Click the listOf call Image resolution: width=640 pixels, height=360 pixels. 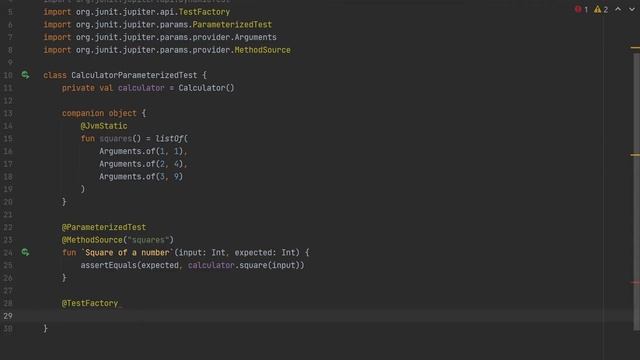pos(169,138)
